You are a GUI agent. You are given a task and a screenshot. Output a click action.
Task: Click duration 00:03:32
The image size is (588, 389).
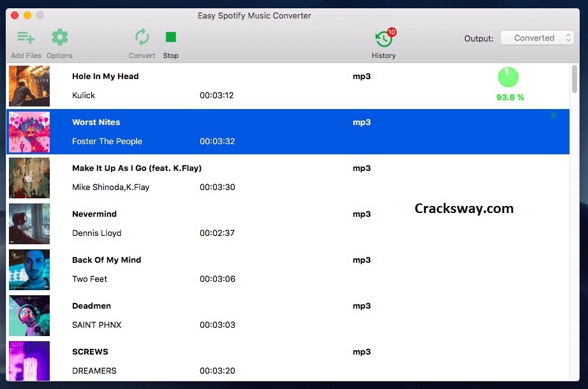coord(217,142)
